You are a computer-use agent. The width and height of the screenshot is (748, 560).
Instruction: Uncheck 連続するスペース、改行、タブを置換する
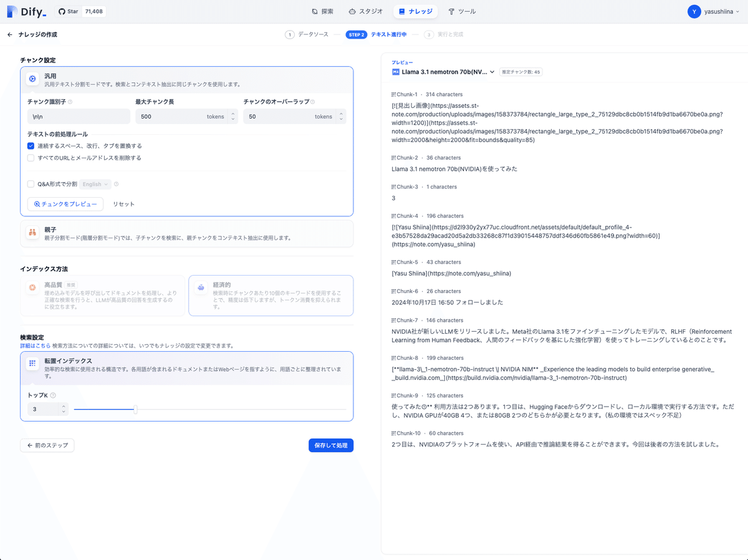click(31, 146)
